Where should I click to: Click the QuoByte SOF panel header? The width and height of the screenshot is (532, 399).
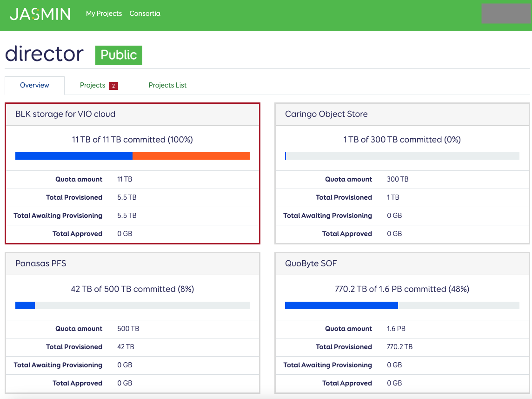[311, 264]
